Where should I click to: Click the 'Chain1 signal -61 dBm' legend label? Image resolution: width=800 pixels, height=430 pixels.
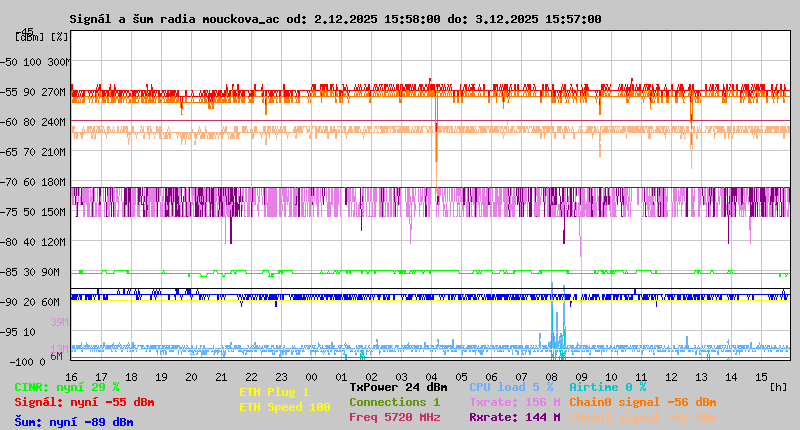(x=643, y=417)
